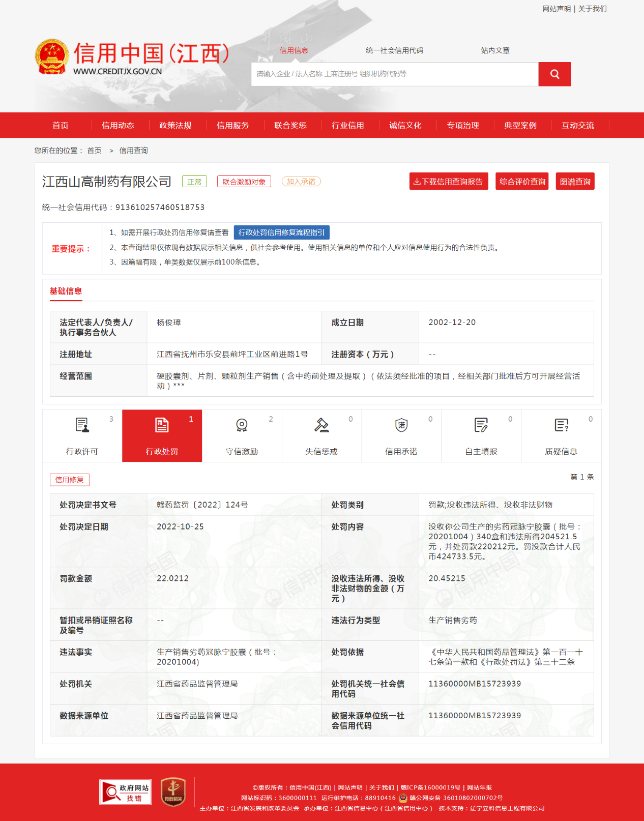Viewport: 644px width, 821px height.
Task: Select the 行政许可 tab label
Action: click(82, 451)
